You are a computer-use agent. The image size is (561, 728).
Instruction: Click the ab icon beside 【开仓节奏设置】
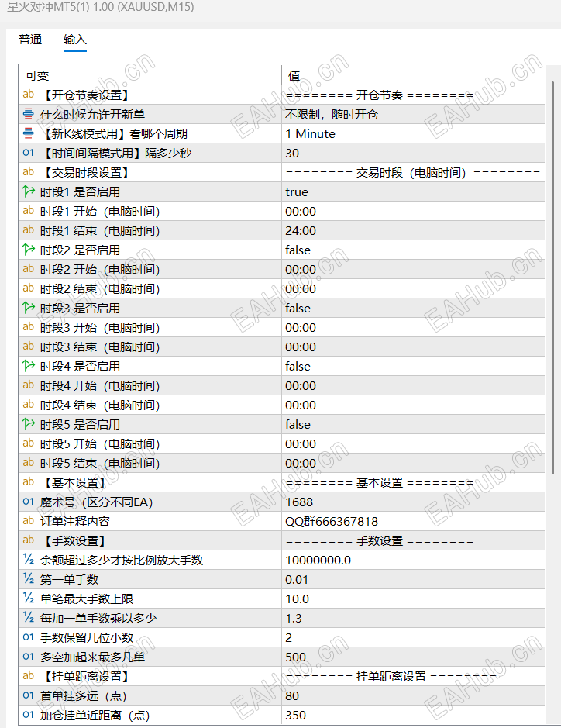29,95
